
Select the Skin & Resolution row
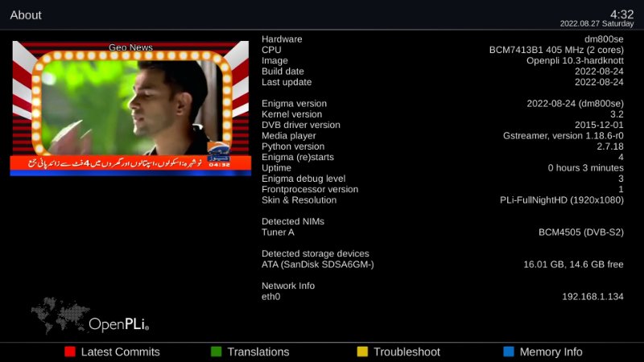click(442, 200)
